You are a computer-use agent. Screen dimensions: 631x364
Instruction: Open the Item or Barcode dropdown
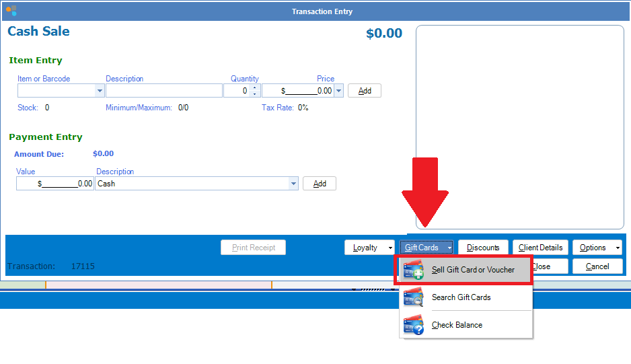pos(100,91)
